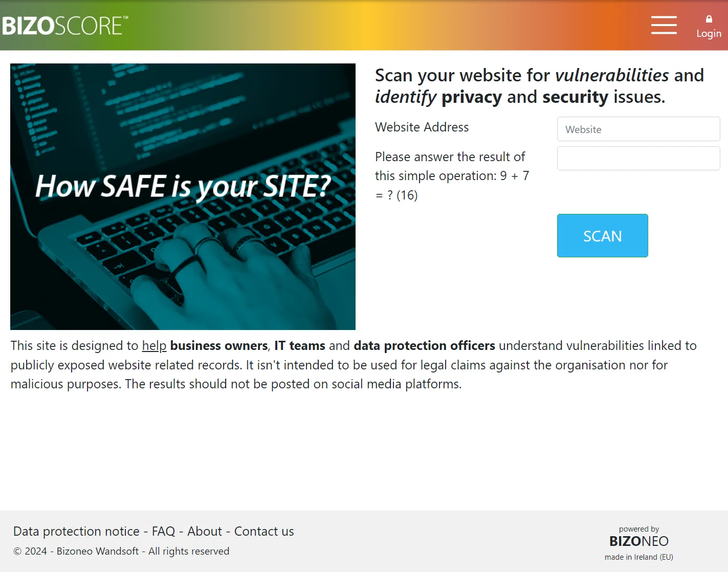Click the vulnerabilities scan headline
Image resolution: width=728 pixels, height=572 pixels.
coord(538,85)
